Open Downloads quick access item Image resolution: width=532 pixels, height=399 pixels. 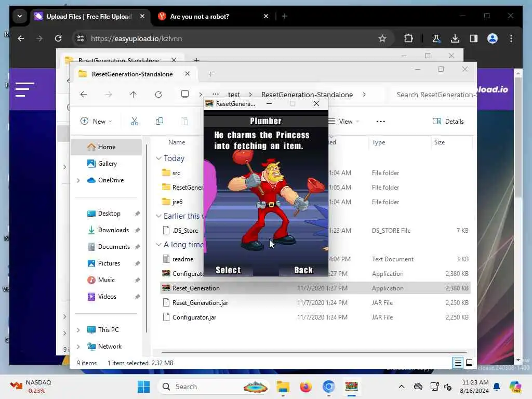(113, 230)
